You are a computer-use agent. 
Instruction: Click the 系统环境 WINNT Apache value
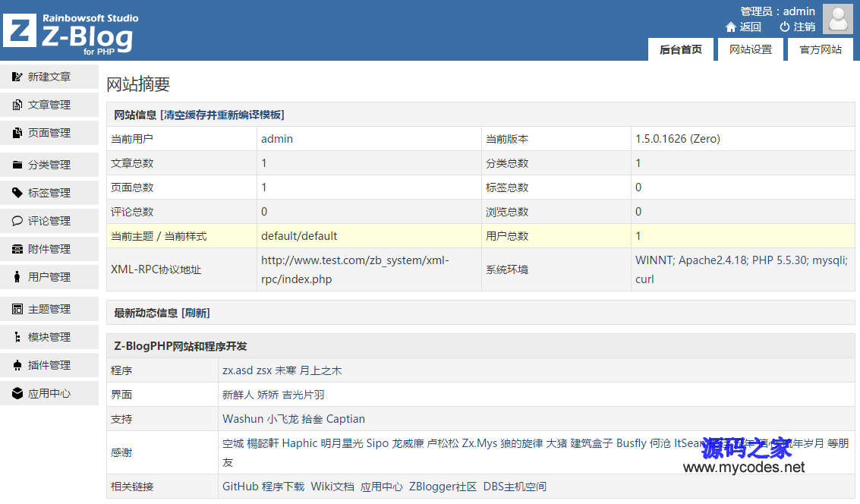[742, 269]
